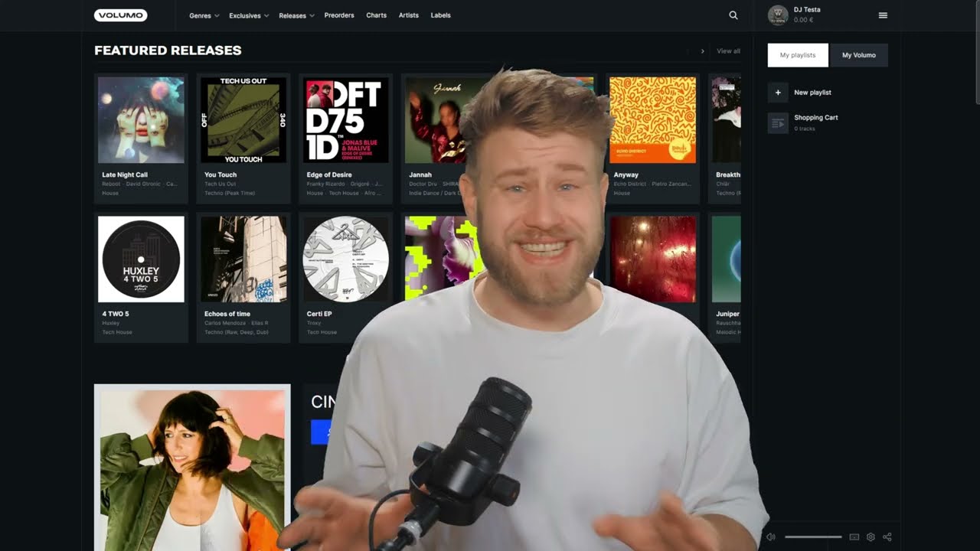Click artist Echo District

point(630,184)
